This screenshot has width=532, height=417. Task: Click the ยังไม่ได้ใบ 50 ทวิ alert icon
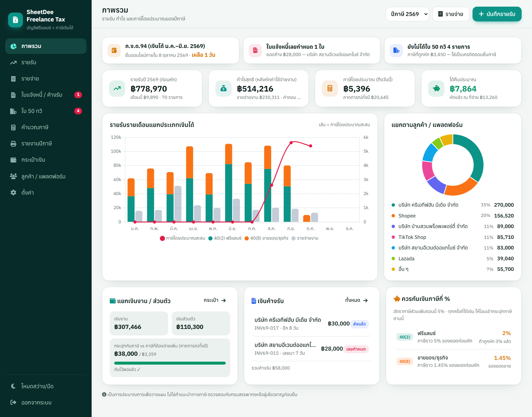[x=396, y=50]
